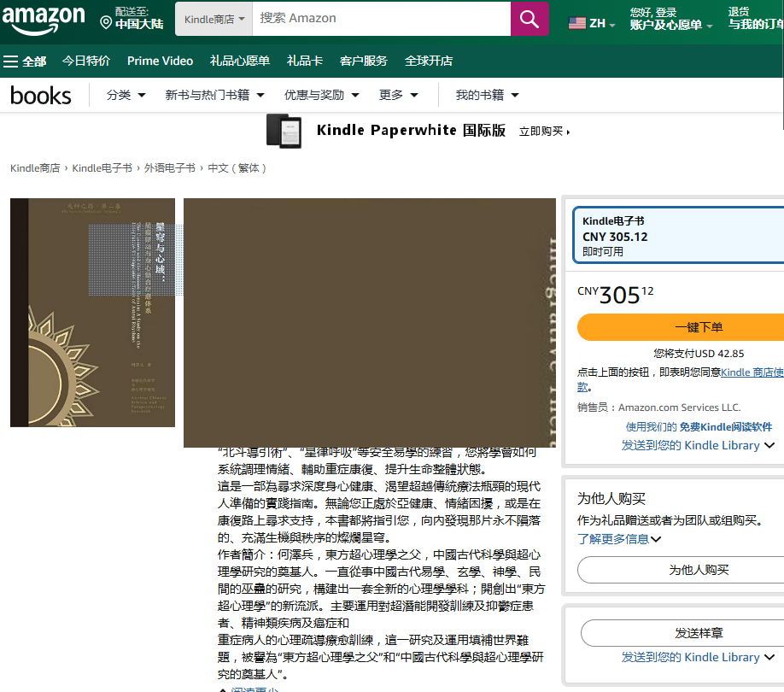784x692 pixels.
Task: Click the 为他人购买 button
Action: (681, 570)
